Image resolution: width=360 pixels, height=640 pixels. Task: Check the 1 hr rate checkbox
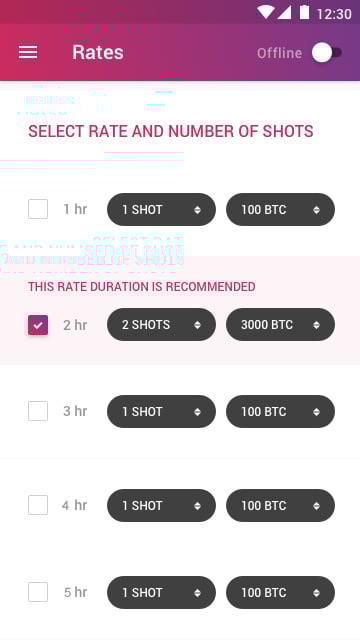38,209
